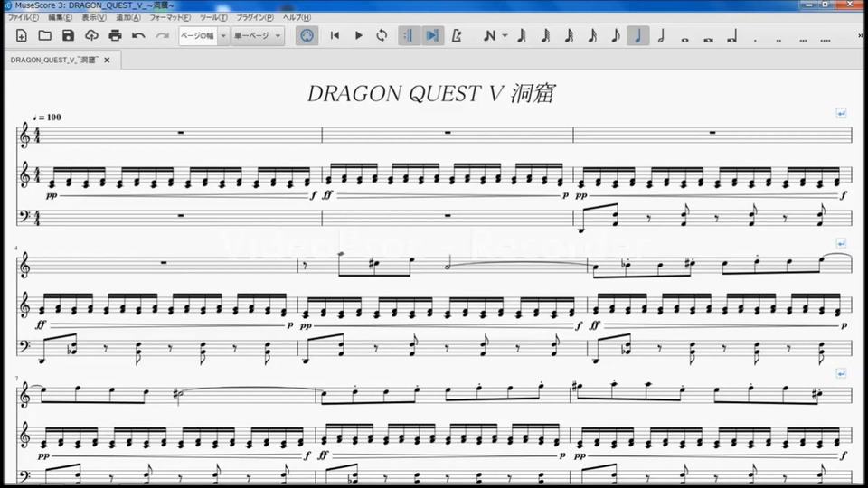Apply triple augmentation dot

[x=803, y=40]
